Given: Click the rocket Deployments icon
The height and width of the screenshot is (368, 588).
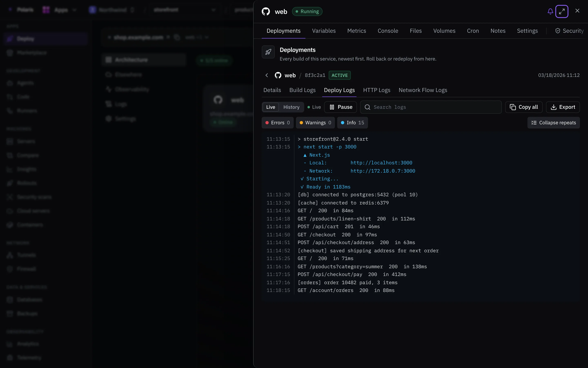Looking at the screenshot, I should click(x=268, y=52).
